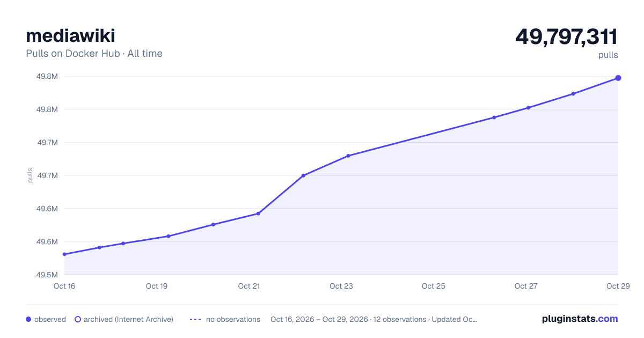Click the 'archived (Internet Archive)' legend label
Viewport: 644px width, 338px height.
point(128,319)
